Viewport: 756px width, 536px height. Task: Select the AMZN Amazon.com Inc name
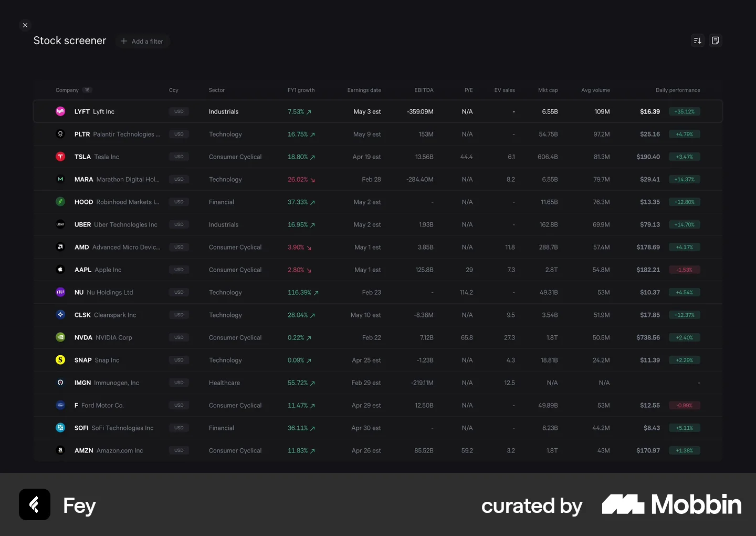point(109,450)
